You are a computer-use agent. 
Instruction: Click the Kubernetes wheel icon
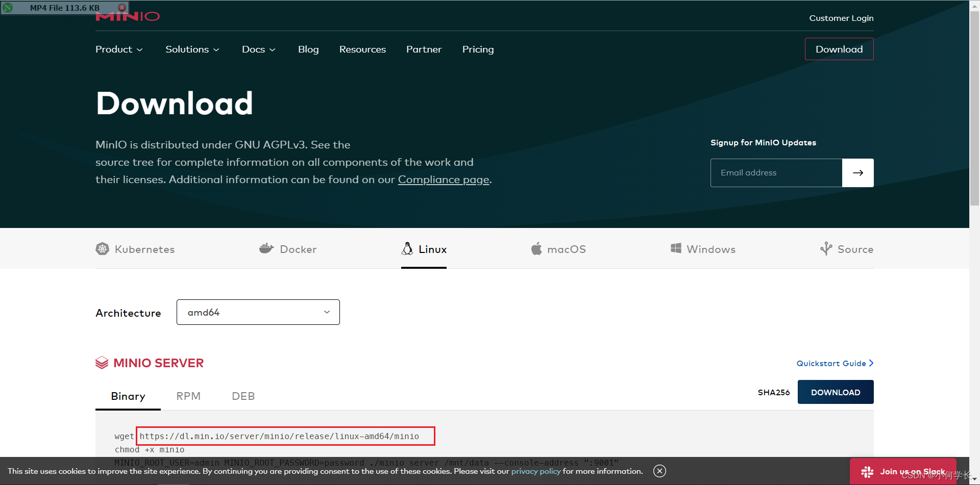102,249
